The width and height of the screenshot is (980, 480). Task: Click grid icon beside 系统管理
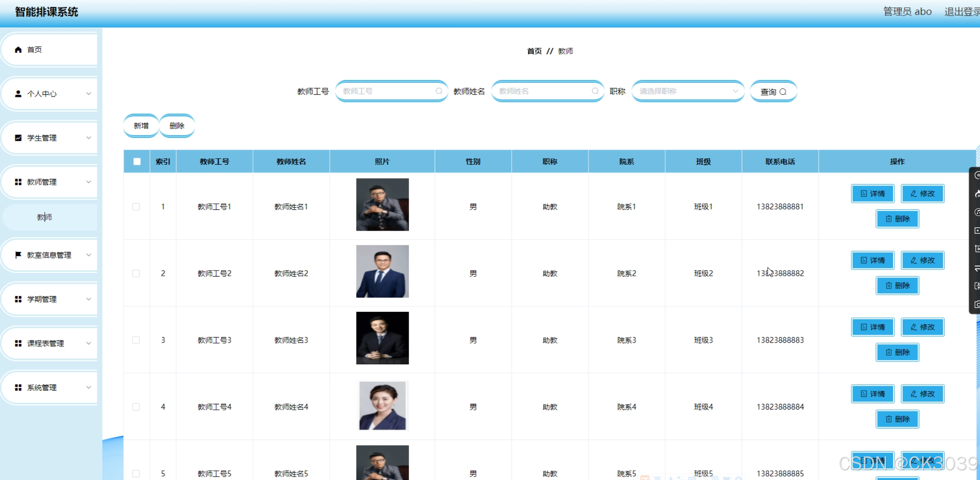[18, 388]
